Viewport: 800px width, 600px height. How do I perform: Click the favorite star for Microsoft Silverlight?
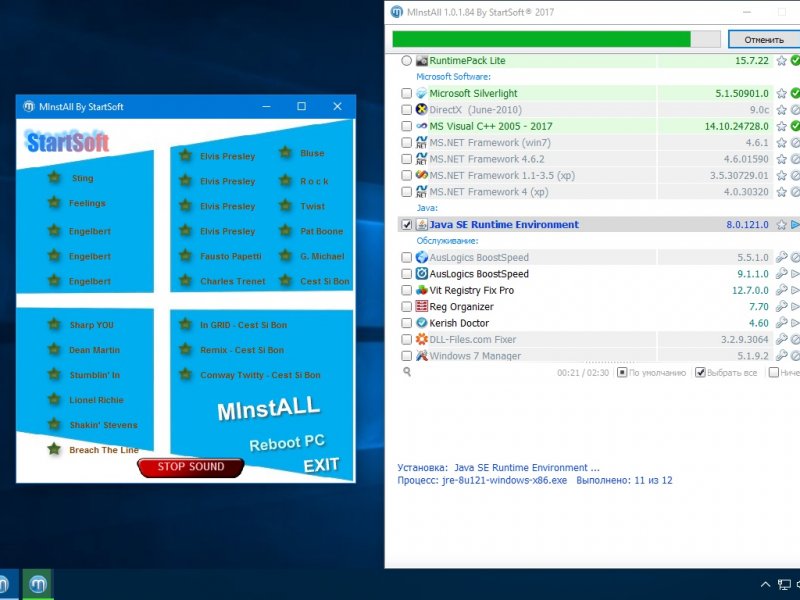coord(781,93)
